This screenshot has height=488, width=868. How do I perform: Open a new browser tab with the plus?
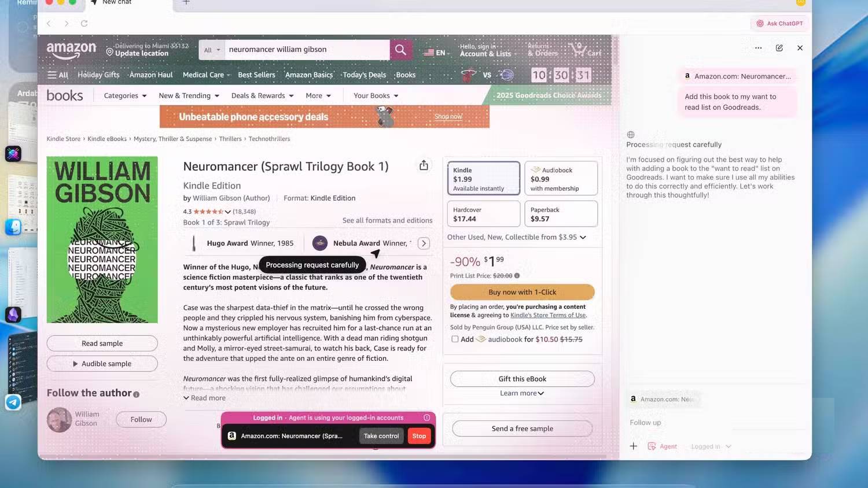(x=186, y=2)
